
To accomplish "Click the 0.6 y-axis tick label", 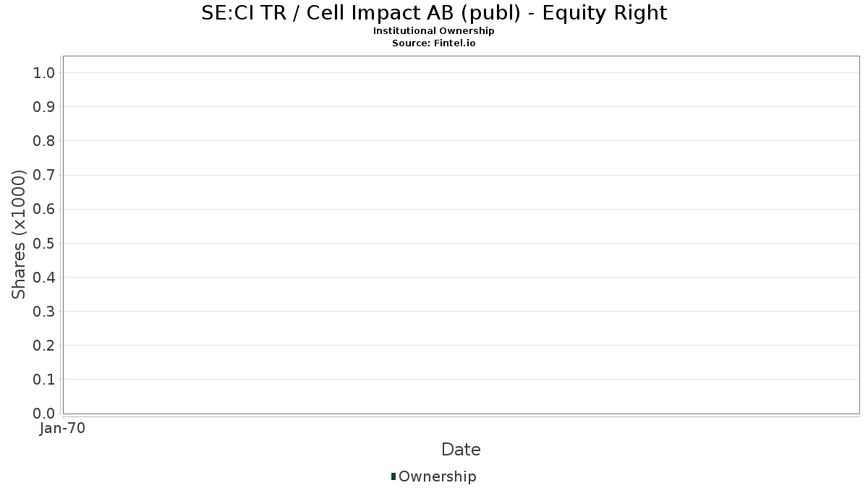I will pos(44,209).
